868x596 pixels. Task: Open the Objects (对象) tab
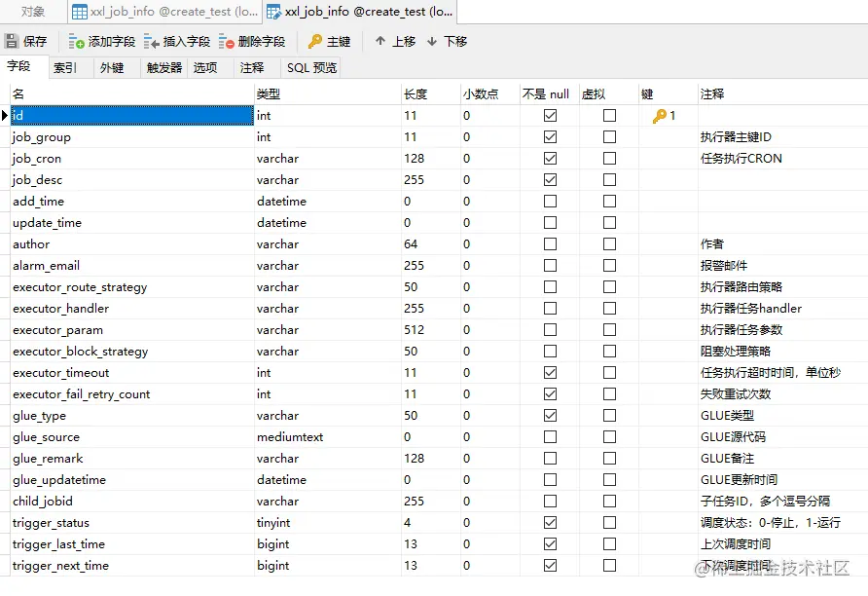[33, 12]
